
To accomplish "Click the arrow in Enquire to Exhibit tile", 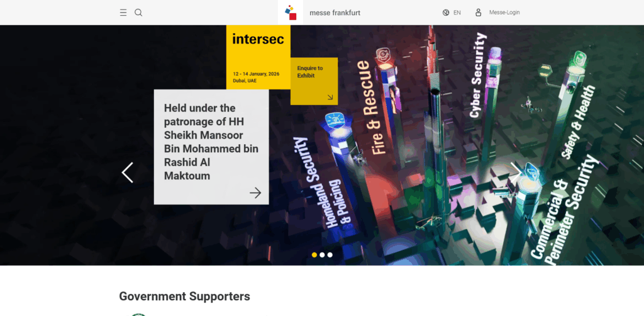I will tap(330, 98).
